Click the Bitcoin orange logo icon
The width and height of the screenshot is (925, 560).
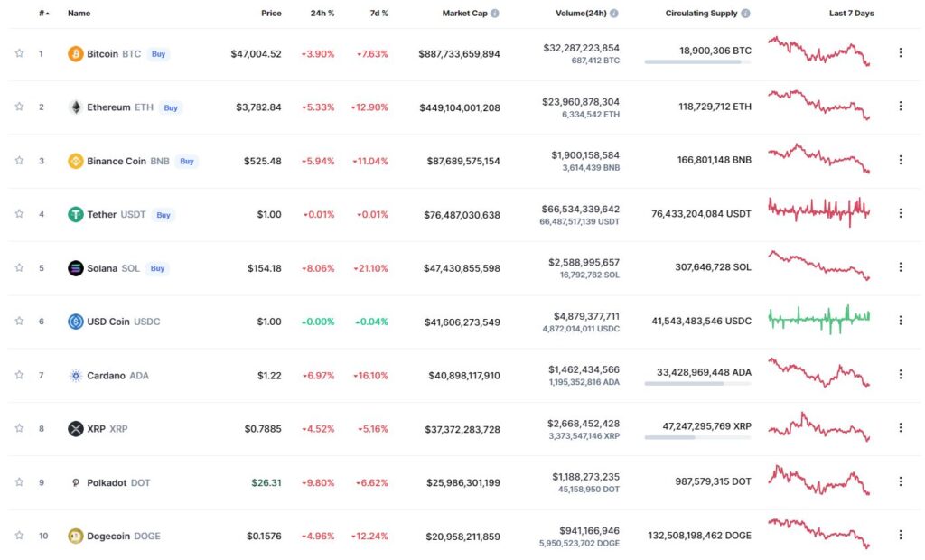pyautogui.click(x=76, y=53)
